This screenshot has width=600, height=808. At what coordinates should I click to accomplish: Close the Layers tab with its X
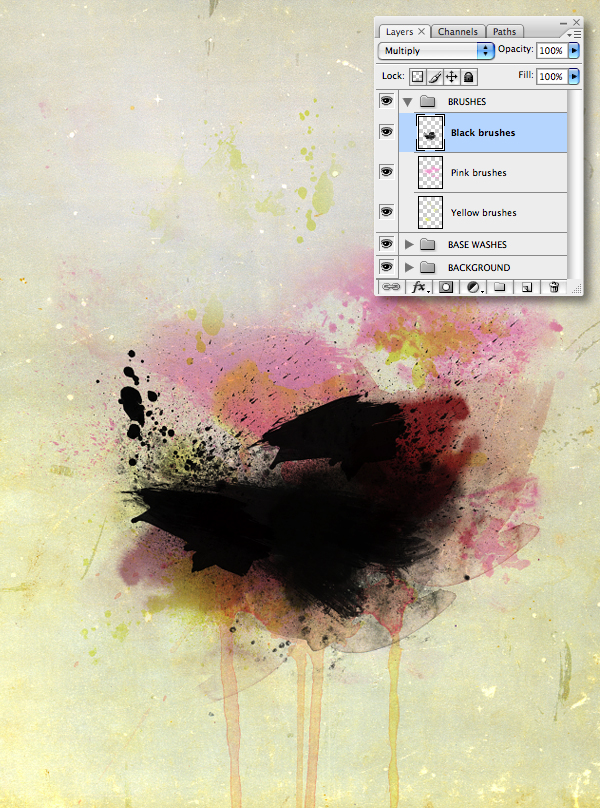click(421, 31)
